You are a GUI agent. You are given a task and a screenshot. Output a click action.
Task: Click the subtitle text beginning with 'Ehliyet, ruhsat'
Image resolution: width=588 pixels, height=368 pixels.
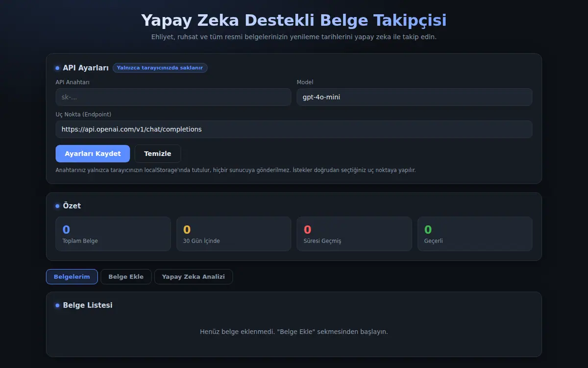click(294, 37)
